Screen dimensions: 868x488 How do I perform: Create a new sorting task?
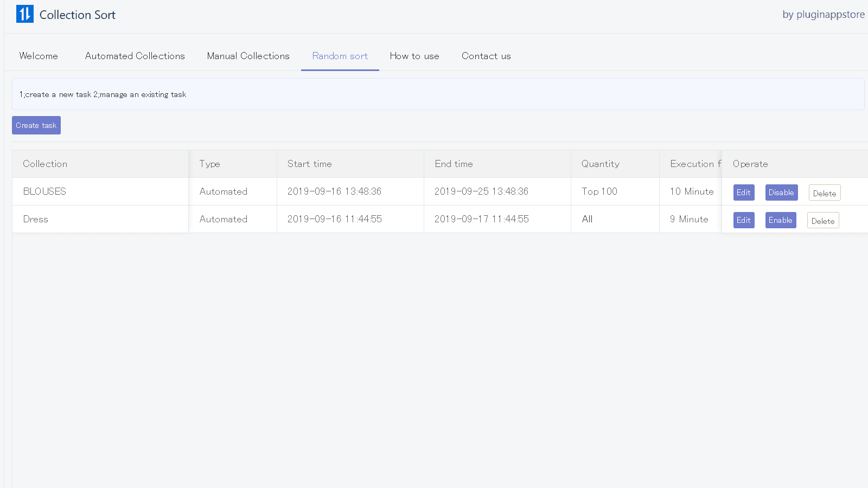click(x=36, y=125)
